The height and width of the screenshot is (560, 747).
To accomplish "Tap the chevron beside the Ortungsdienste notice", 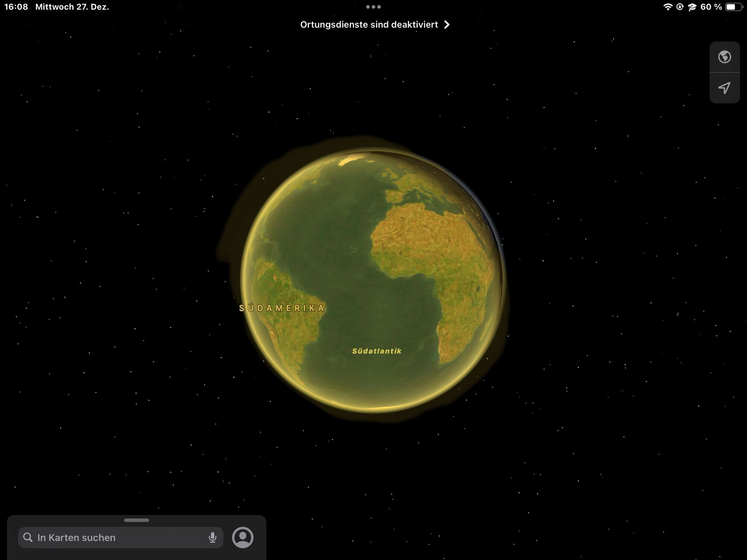I will [447, 24].
